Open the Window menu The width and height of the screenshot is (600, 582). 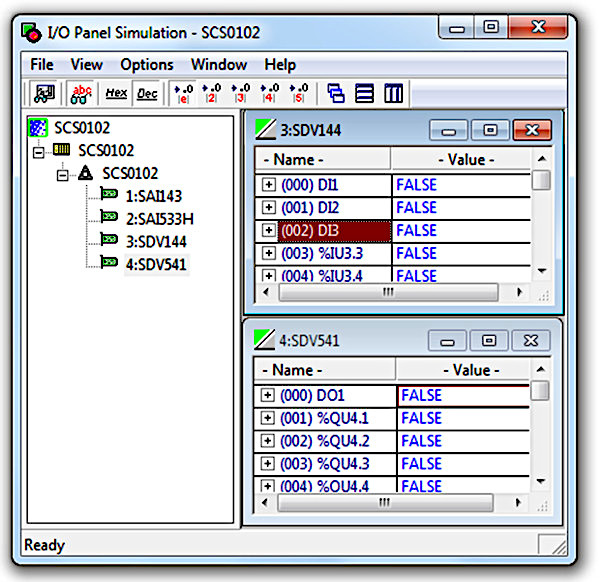(x=219, y=64)
